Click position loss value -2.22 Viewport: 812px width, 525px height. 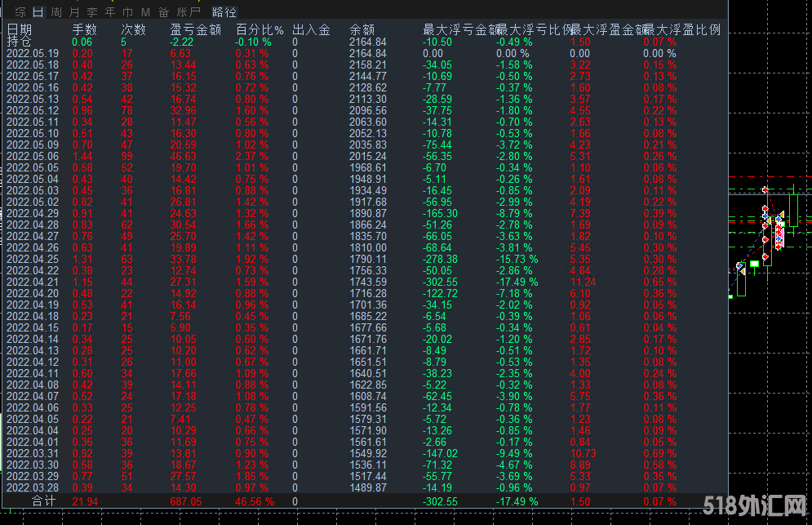(182, 42)
